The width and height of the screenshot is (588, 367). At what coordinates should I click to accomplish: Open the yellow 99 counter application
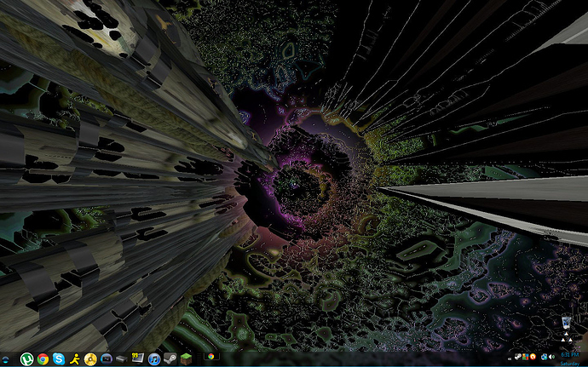point(138,358)
